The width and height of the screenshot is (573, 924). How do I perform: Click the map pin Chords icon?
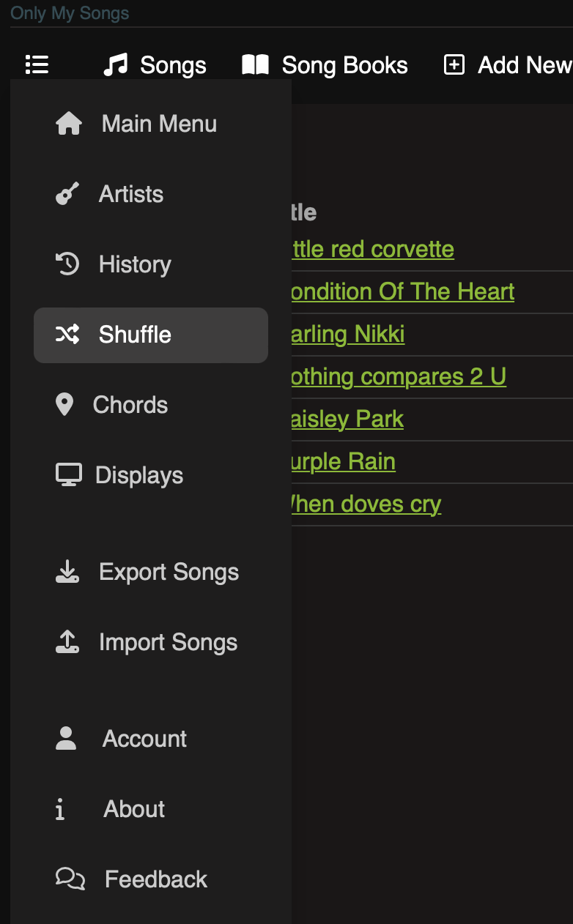coord(64,405)
